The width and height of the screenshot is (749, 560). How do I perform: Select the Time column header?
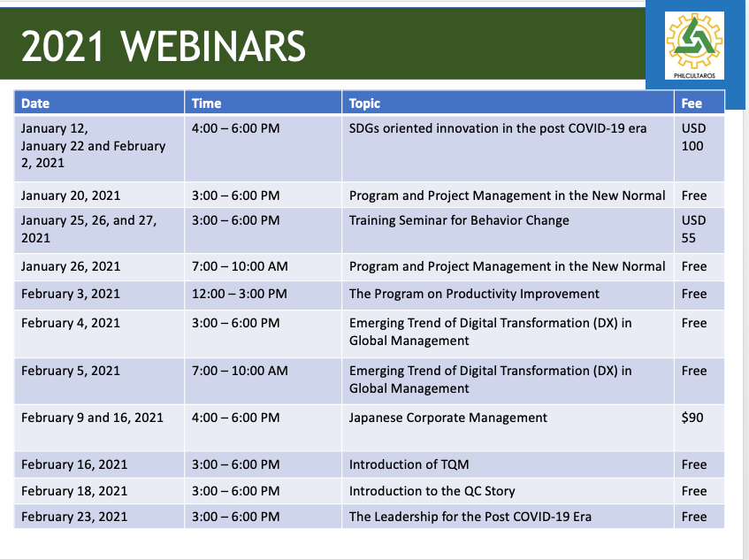[x=206, y=103]
